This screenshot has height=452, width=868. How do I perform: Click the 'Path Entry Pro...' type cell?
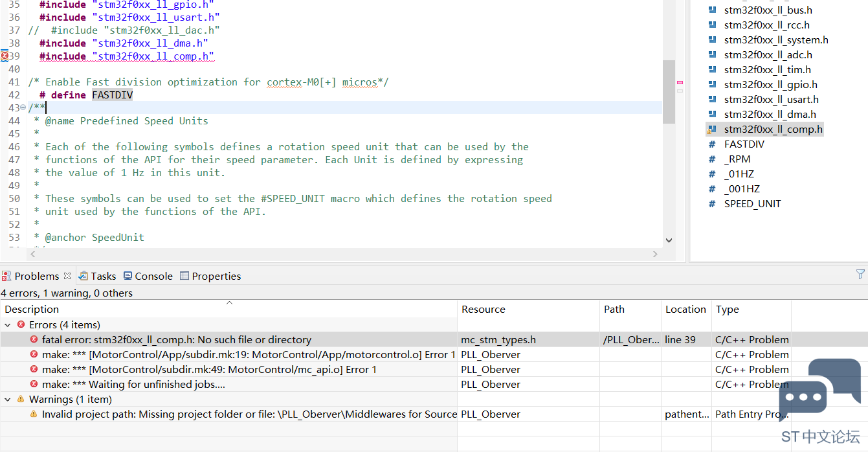pyautogui.click(x=751, y=414)
